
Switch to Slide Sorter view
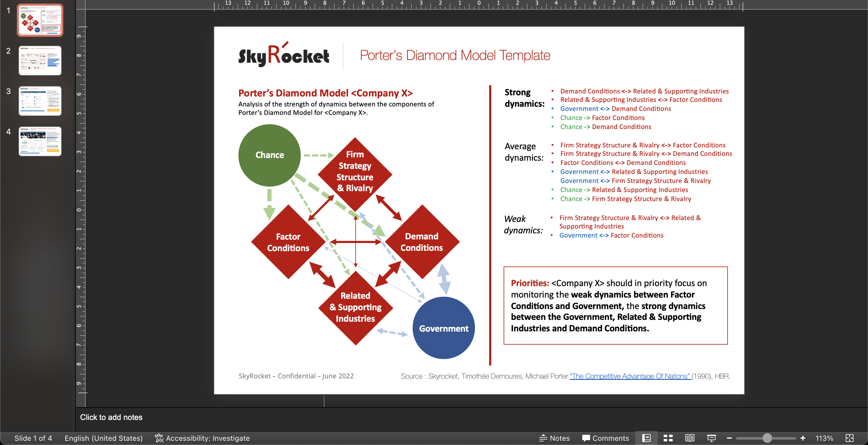[668, 438]
